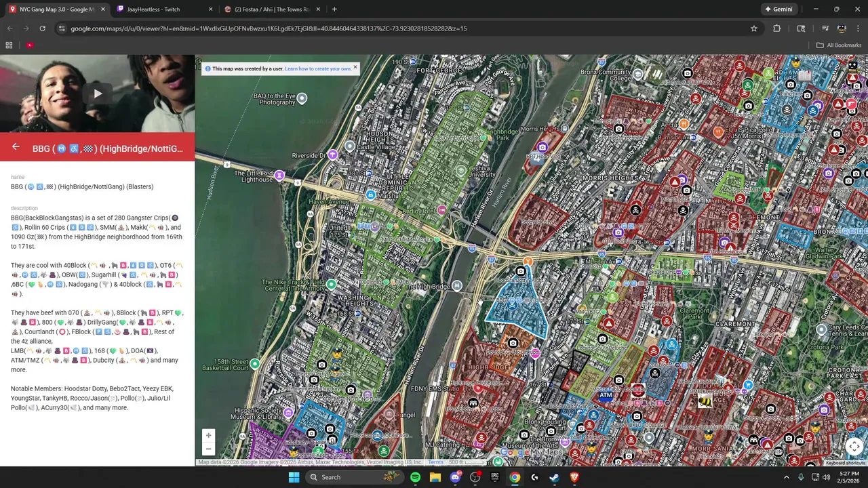Click the browser back arrow
The image size is (868, 488).
pos(9,28)
